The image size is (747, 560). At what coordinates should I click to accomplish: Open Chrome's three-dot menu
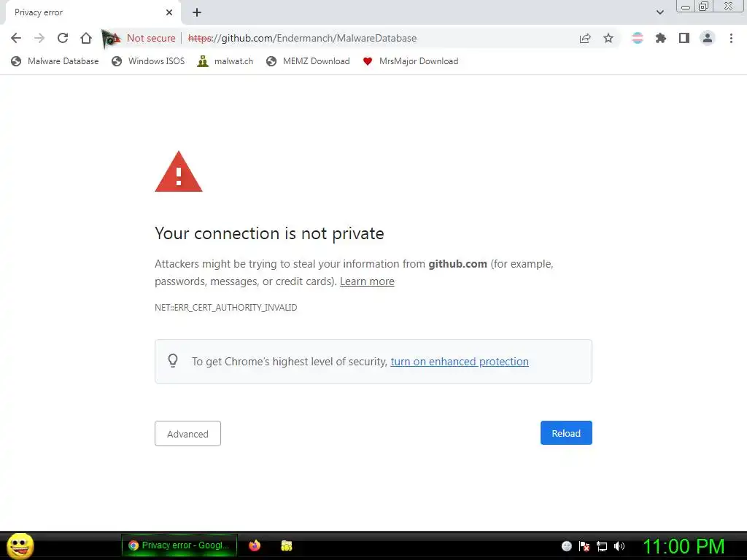[731, 38]
